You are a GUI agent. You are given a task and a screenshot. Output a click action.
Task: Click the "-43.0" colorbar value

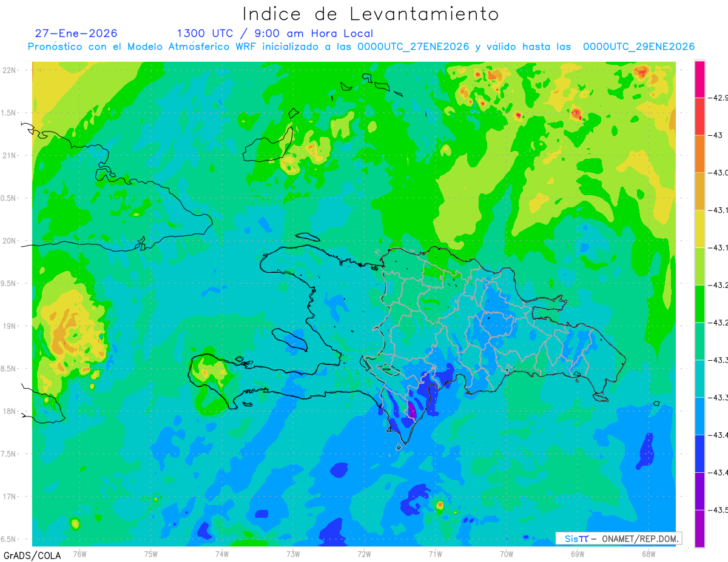tap(718, 173)
